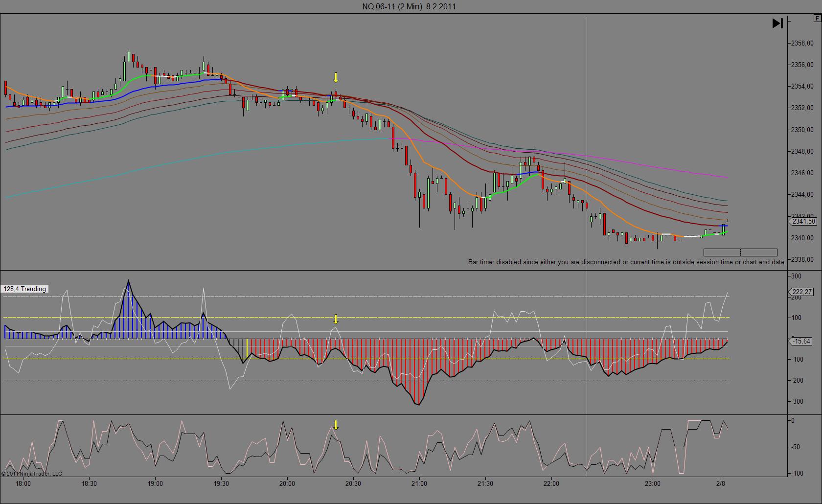Screen dimensions: 822x504
Task: Click the -50 level on oscillator axis
Action: click(796, 447)
